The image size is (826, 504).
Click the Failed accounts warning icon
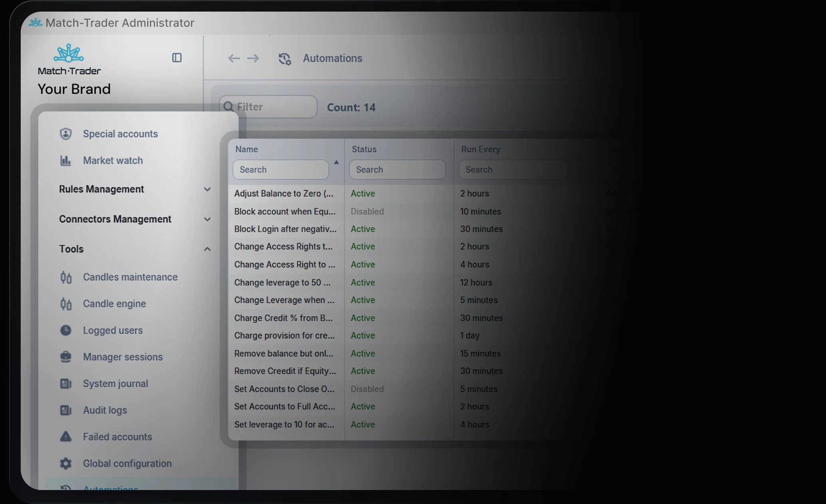click(x=66, y=437)
